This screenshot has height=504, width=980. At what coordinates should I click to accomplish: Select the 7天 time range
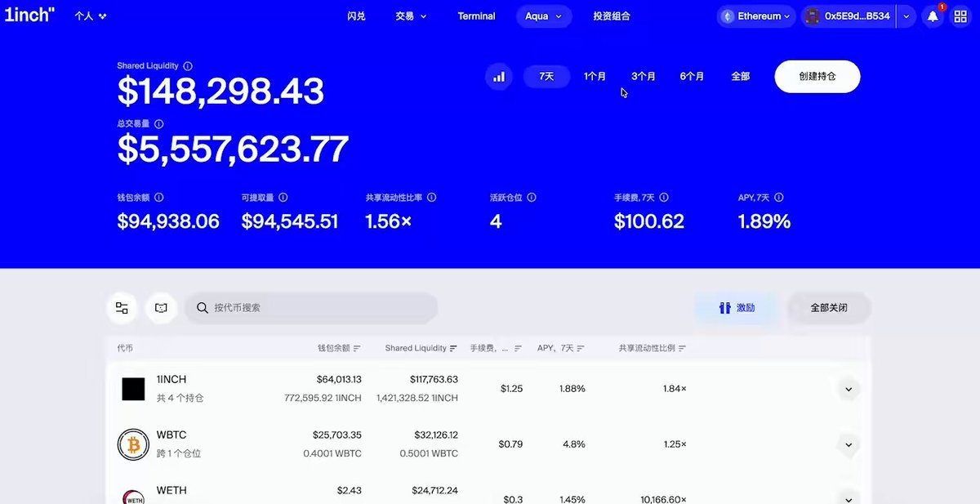[x=546, y=77]
